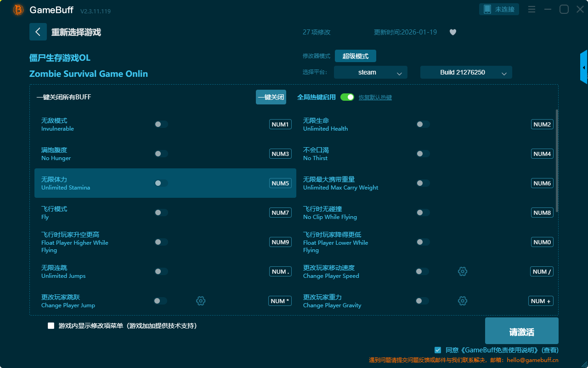The image size is (588, 368).
Task: Open the hamburger menu in title bar
Action: (531, 9)
